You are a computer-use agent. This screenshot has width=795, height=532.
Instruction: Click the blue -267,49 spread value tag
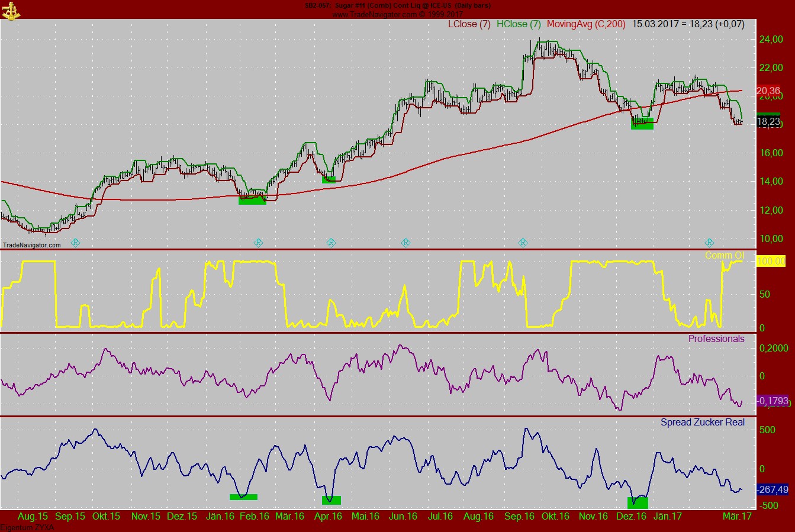coord(773,490)
